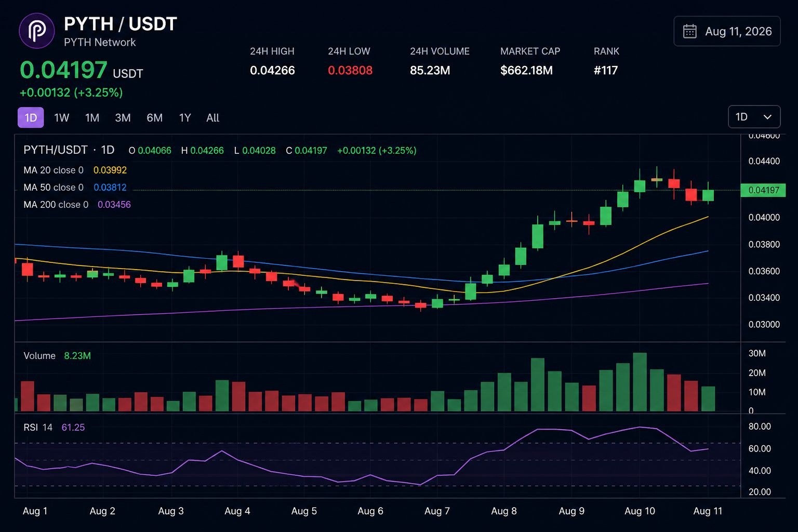Click the MA 20 close indicator label

pyautogui.click(x=54, y=170)
